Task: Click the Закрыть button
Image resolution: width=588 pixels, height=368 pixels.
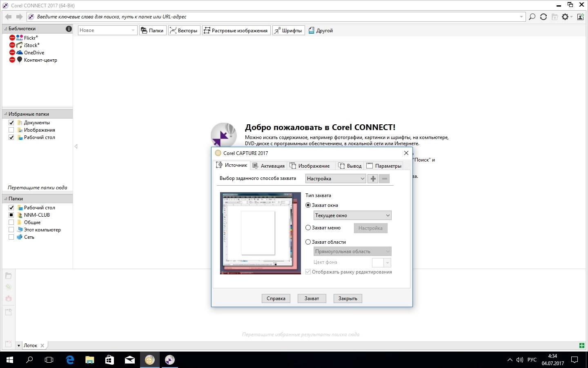Action: coord(348,298)
